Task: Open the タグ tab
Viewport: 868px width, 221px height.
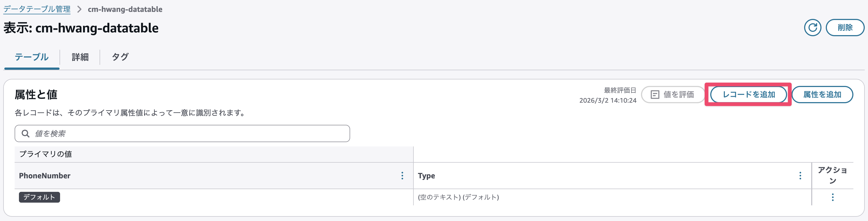Action: [120, 57]
